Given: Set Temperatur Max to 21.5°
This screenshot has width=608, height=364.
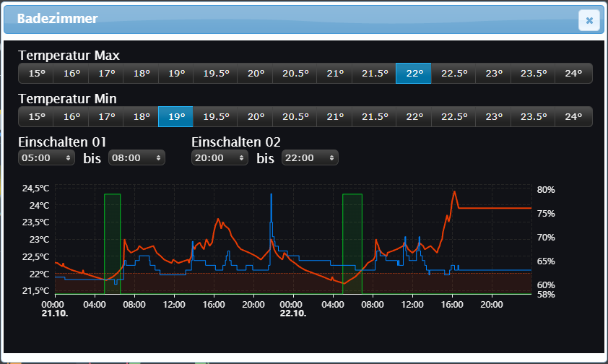Looking at the screenshot, I should pyautogui.click(x=374, y=73).
